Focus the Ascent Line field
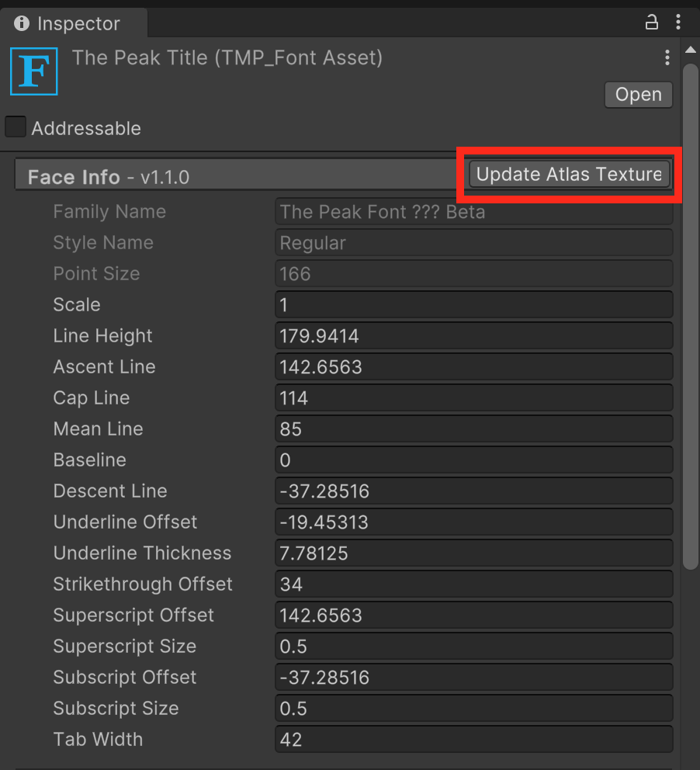 [473, 366]
